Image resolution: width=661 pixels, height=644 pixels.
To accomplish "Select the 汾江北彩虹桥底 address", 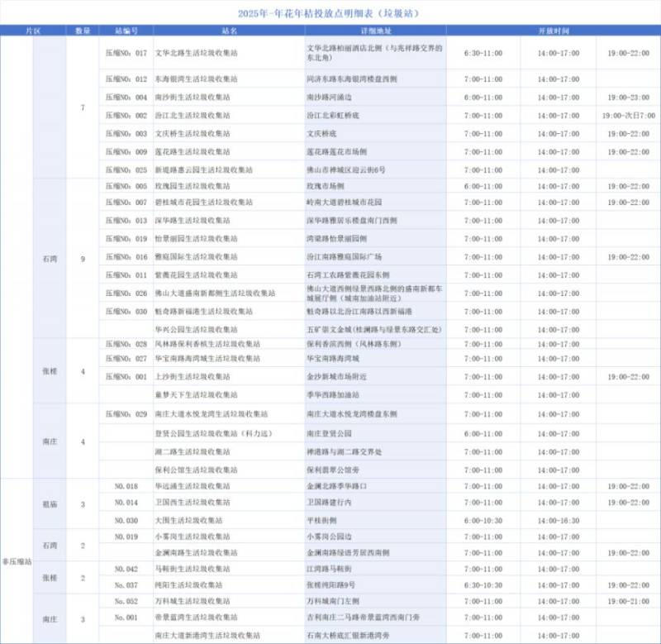I will [x=333, y=116].
